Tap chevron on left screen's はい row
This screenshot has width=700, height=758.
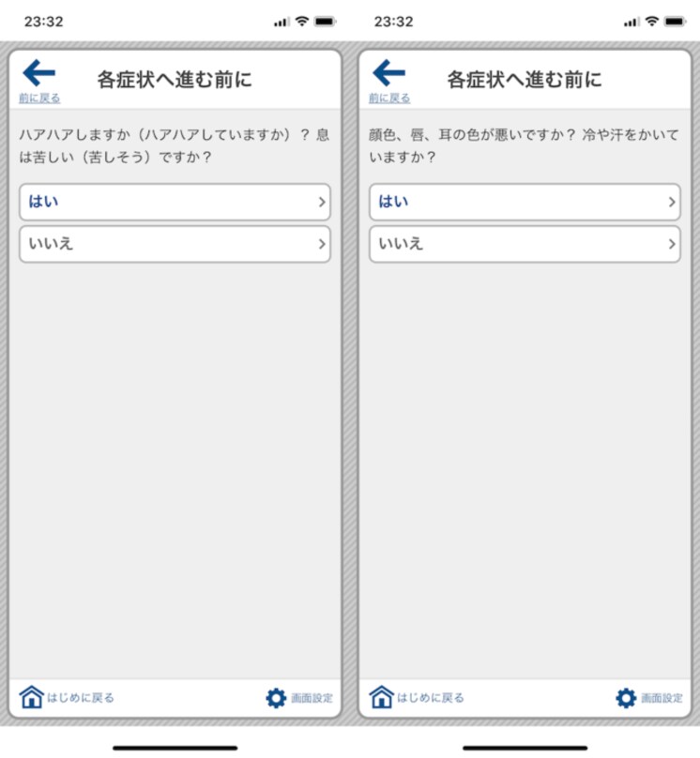322,202
